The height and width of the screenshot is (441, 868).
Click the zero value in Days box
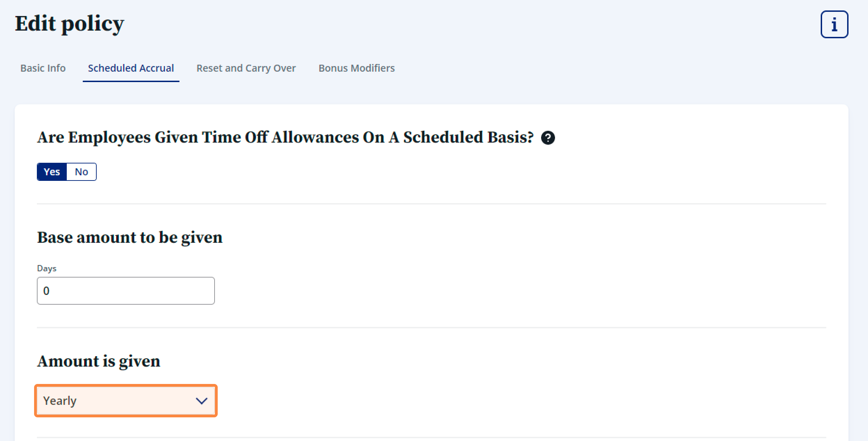click(46, 291)
